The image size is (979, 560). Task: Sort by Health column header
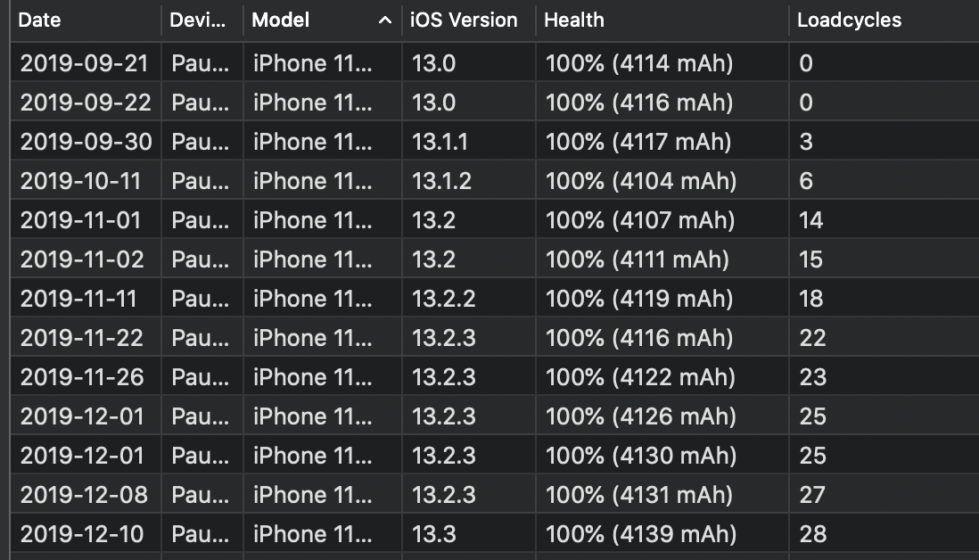point(574,20)
